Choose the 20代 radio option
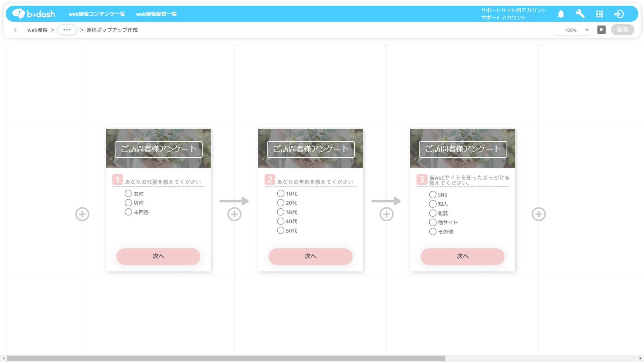 pyautogui.click(x=280, y=203)
